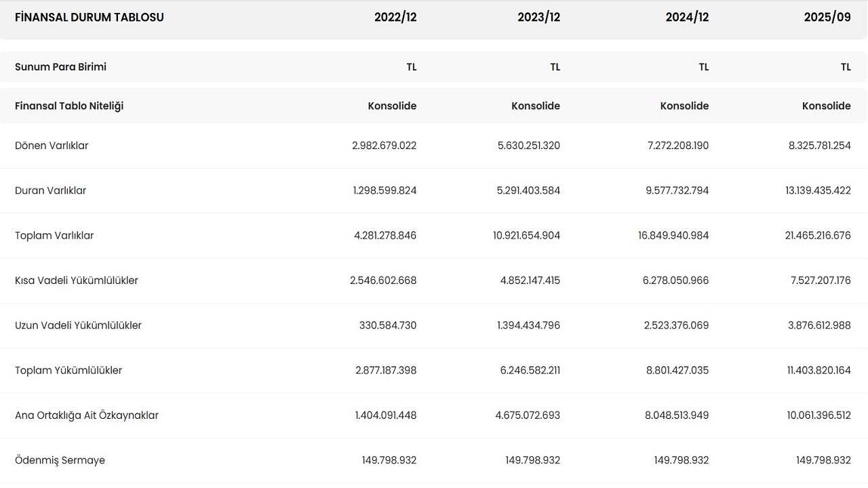Viewport: 868px width, 488px height.
Task: Click the Dönen Varlıklar row label
Action: (x=52, y=146)
